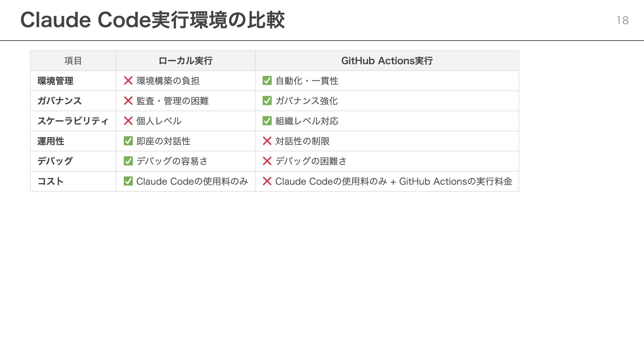Viewport: 644px width, 362px height.
Task: Click the green check beside 組織レベル対応
Action: coord(267,121)
